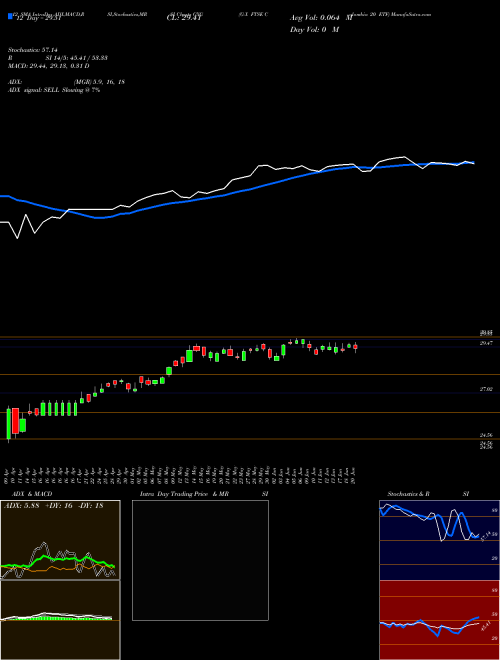
Task: Open the blue Stochastics chart panel
Action: tap(439, 540)
